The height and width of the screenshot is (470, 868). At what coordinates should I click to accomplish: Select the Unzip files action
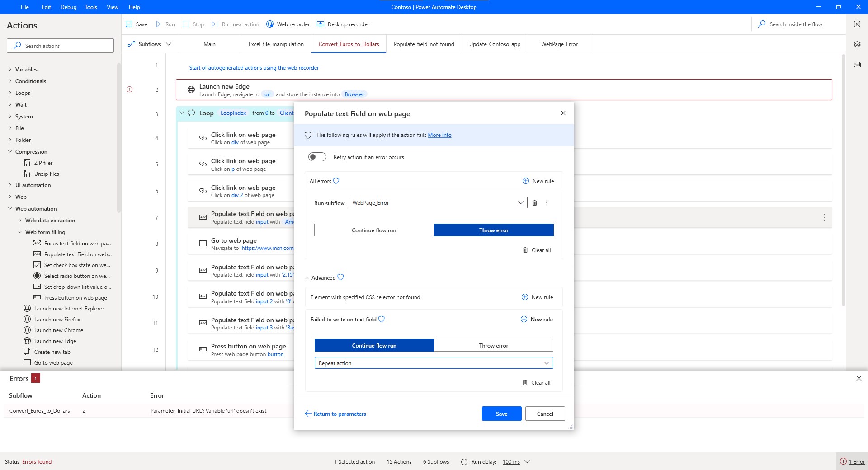coord(47,174)
